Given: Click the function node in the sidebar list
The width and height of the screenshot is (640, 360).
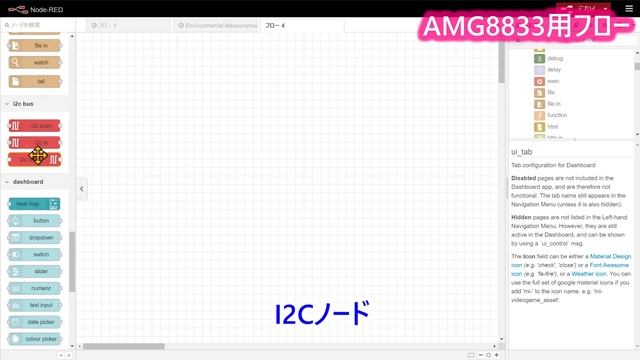Looking at the screenshot, I should 551,115.
